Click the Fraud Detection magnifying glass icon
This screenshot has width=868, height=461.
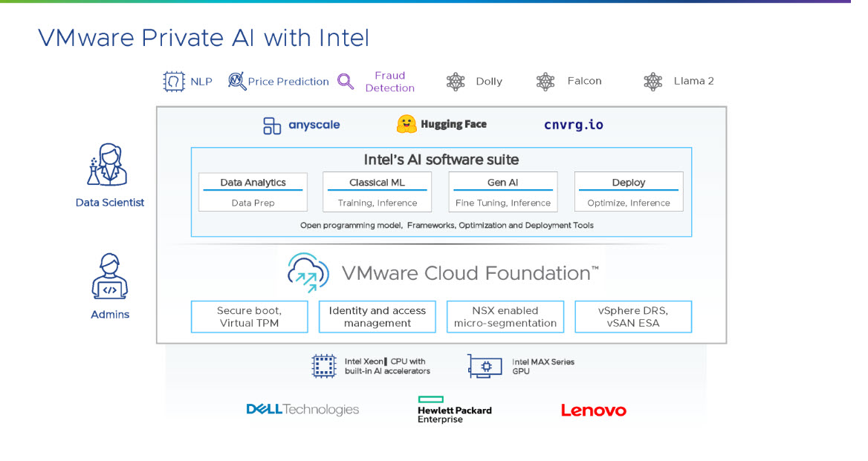346,82
